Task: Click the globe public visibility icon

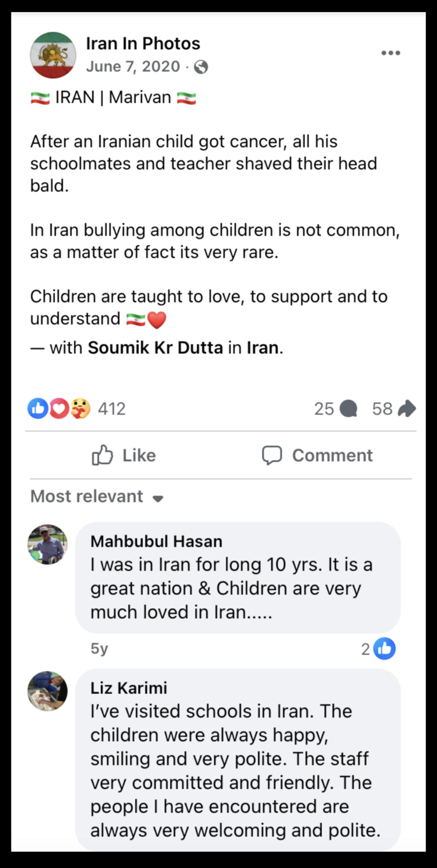Action: pyautogui.click(x=201, y=67)
